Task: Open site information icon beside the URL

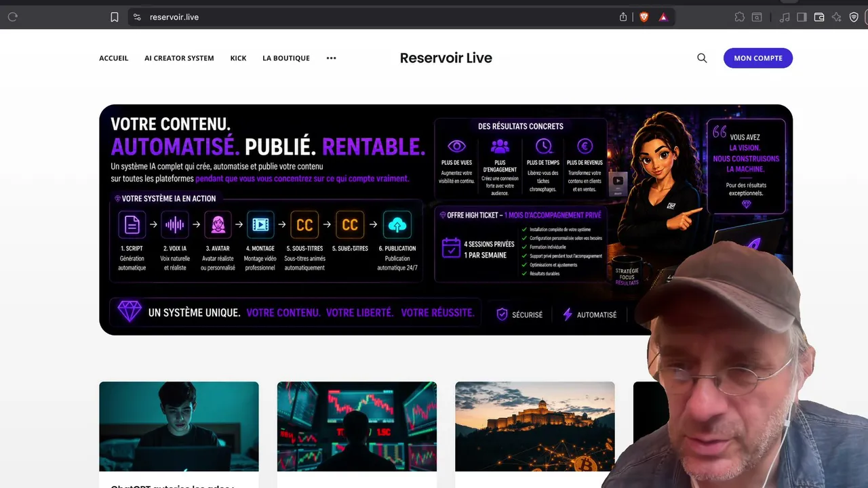Action: coord(136,17)
